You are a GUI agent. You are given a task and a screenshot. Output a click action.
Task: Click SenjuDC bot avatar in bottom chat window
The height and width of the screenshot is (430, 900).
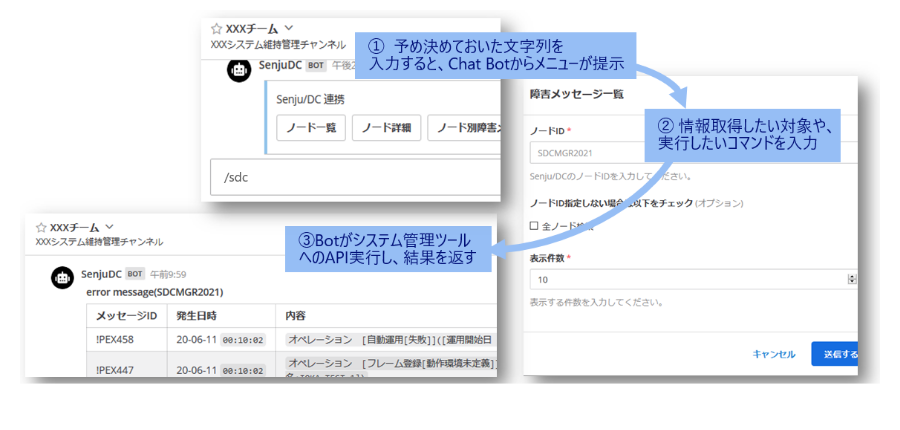pos(61,278)
